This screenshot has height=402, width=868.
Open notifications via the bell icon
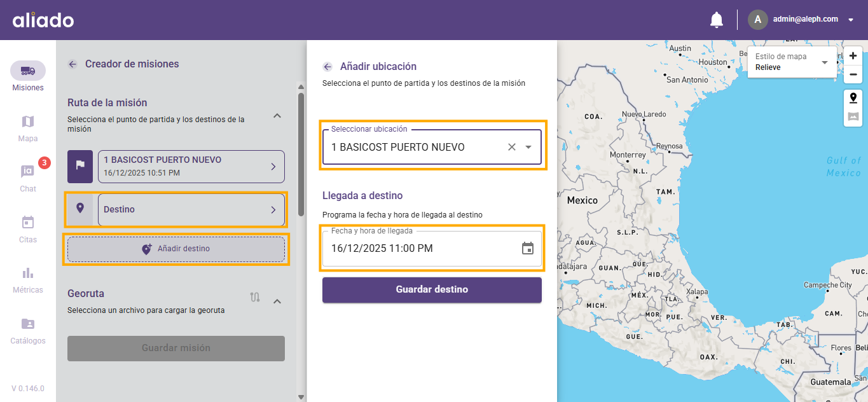click(716, 19)
